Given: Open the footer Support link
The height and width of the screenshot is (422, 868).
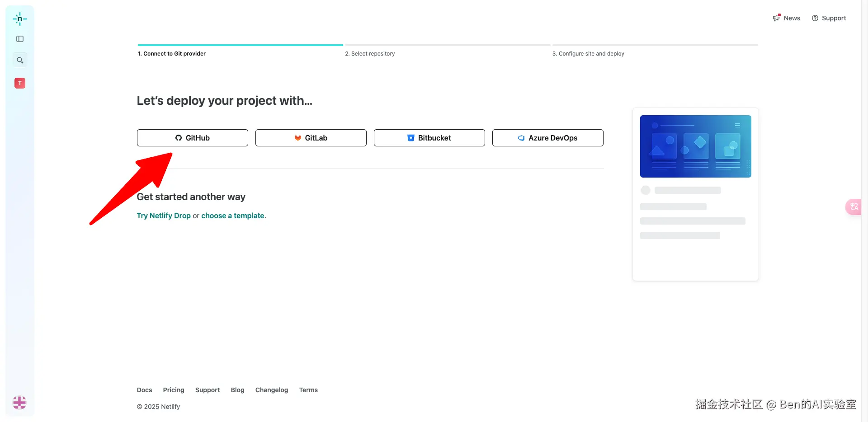Looking at the screenshot, I should click(208, 390).
